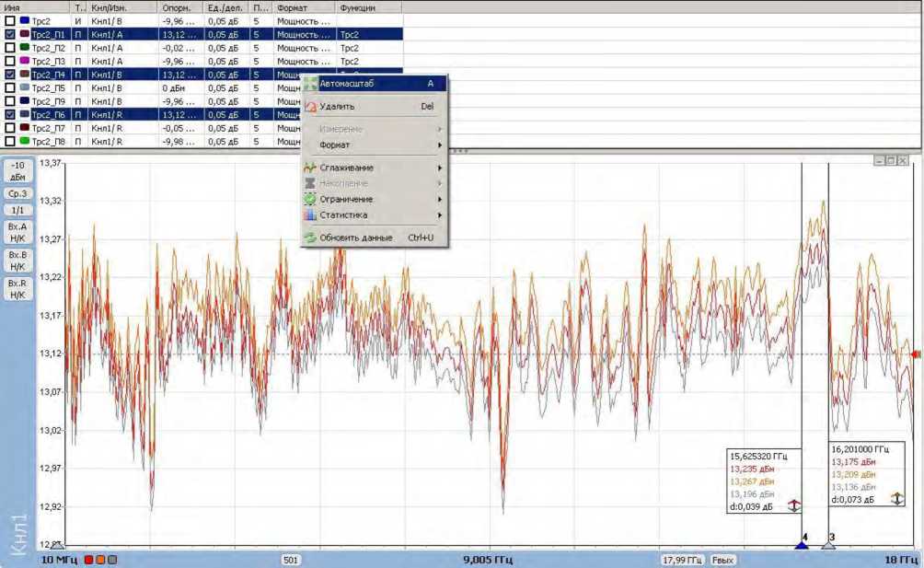Click the gray trace indicator square
Viewport: 924px width, 568px height.
click(x=112, y=559)
